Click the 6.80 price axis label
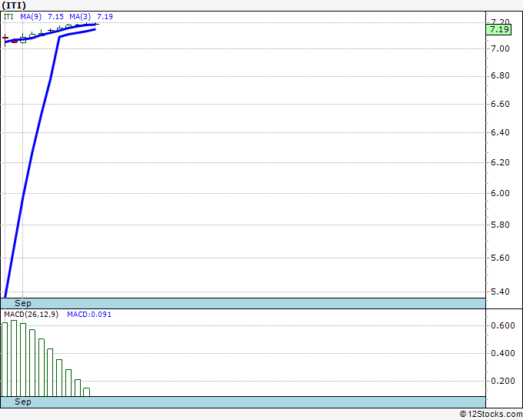 pyautogui.click(x=501, y=75)
